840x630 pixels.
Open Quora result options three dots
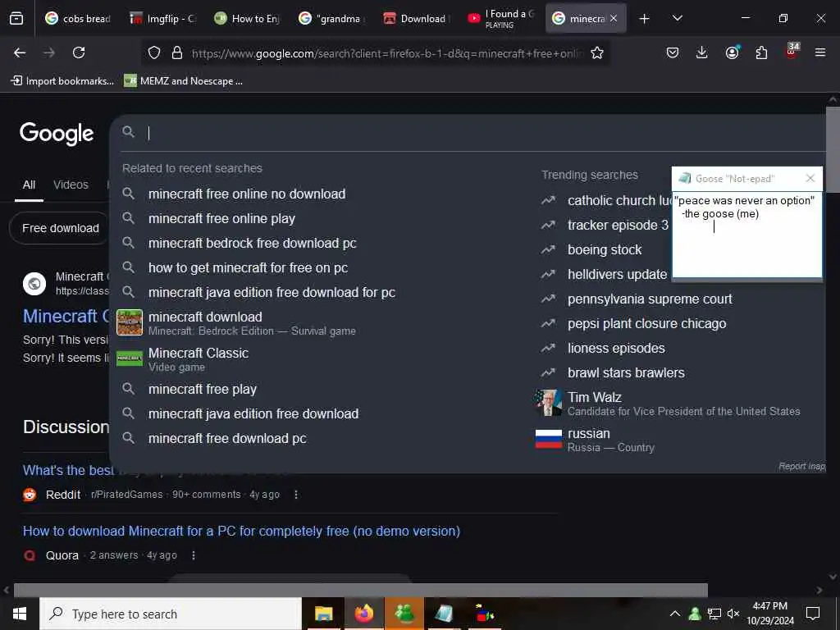point(194,555)
